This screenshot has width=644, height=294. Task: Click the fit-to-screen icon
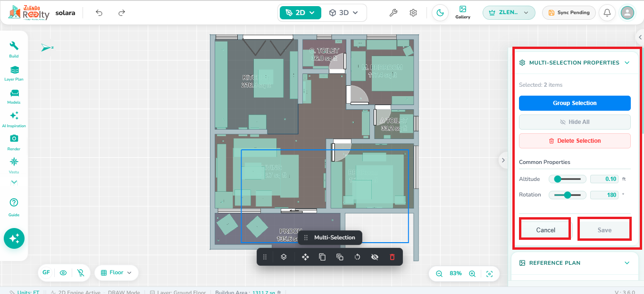click(x=490, y=273)
